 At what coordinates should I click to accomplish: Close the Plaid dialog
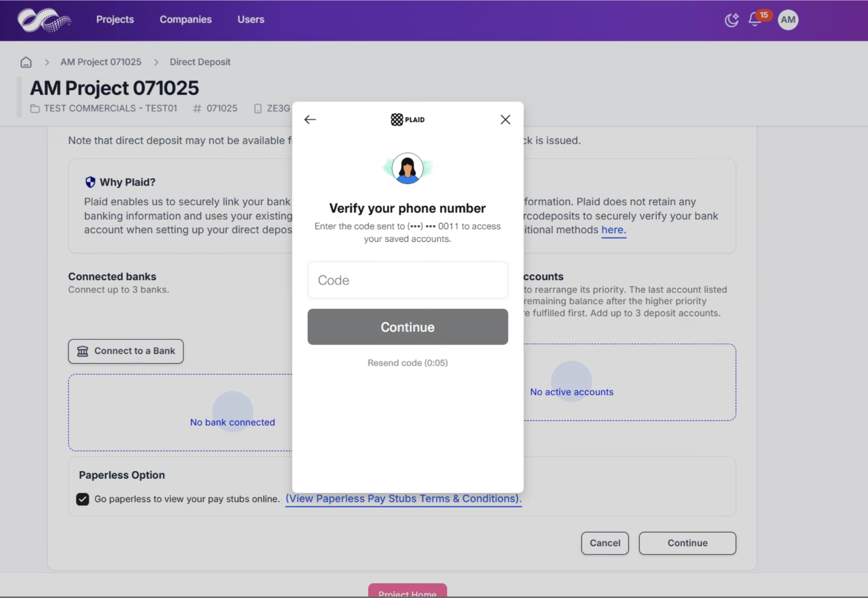tap(505, 120)
